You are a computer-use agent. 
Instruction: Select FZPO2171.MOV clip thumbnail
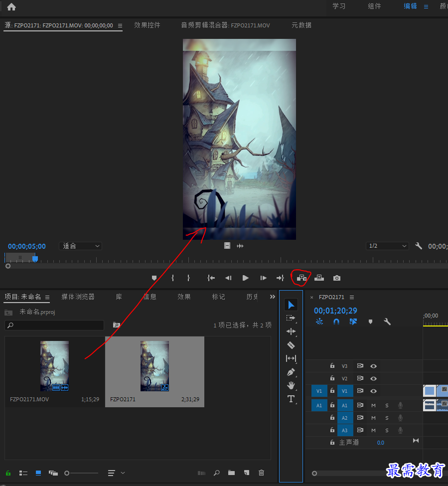[x=54, y=366]
